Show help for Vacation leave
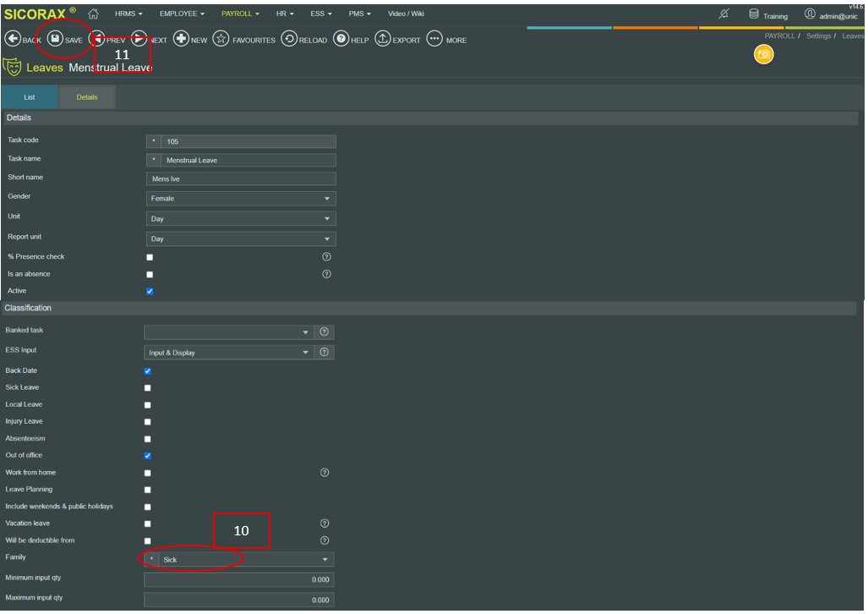This screenshot has width=868, height=614. pos(325,524)
